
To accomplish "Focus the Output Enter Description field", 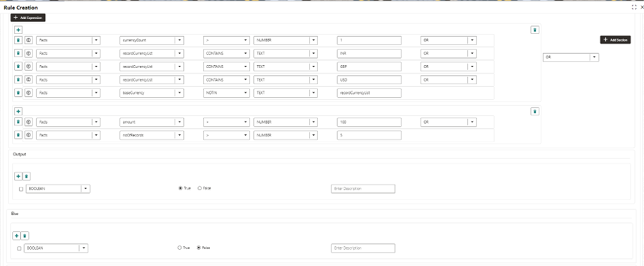I will [x=363, y=189].
